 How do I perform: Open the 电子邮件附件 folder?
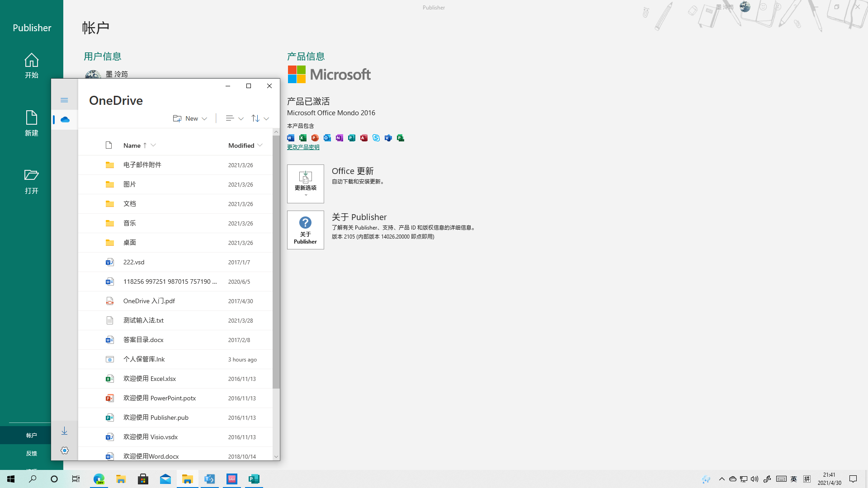[175, 165]
